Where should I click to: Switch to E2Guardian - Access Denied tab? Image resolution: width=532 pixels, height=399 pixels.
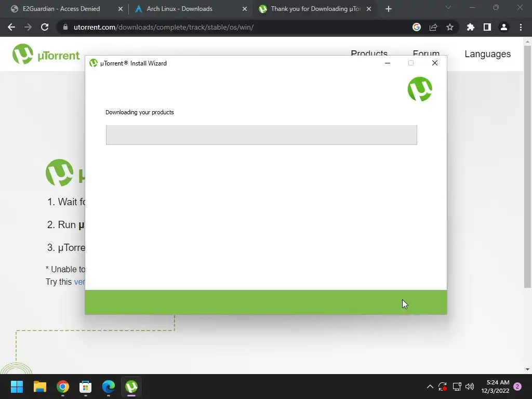coord(61,9)
